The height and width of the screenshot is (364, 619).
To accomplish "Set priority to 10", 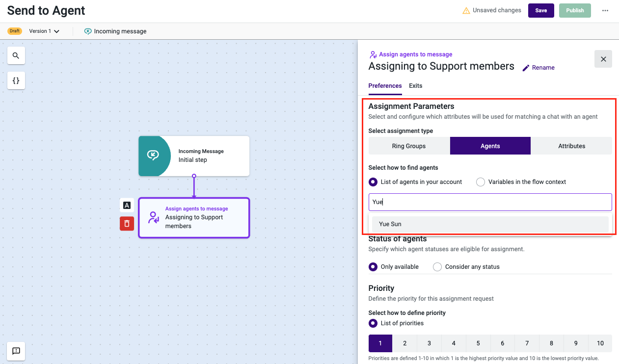I will pos(600,343).
